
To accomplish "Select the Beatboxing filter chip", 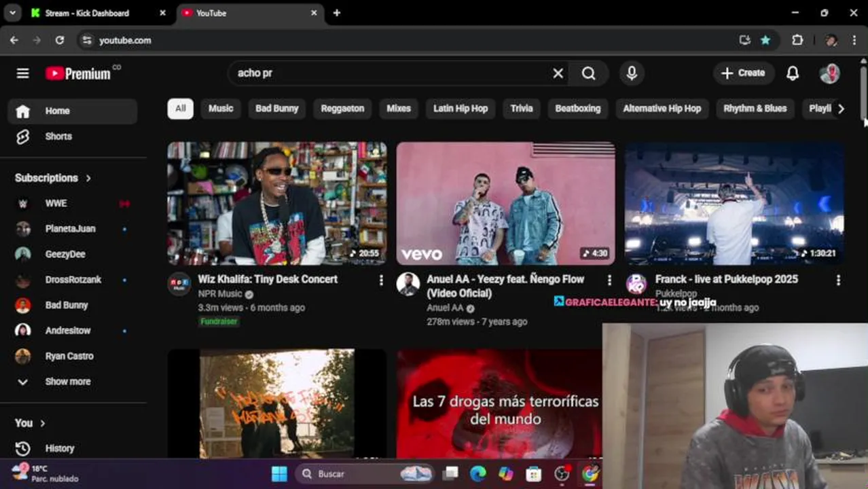I will (578, 109).
